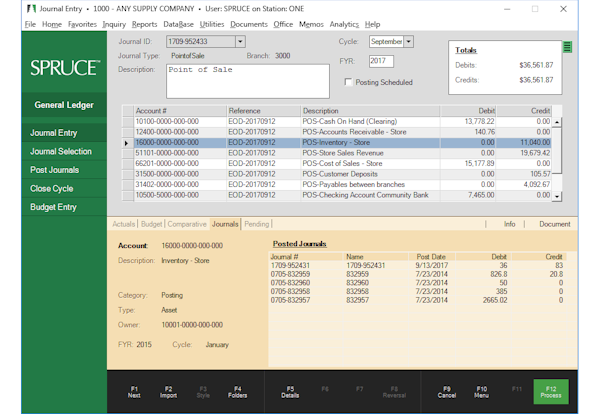Click the grid scrollbar down arrow
Image resolution: width=600 pixels, height=414 pixels.
pos(557,197)
